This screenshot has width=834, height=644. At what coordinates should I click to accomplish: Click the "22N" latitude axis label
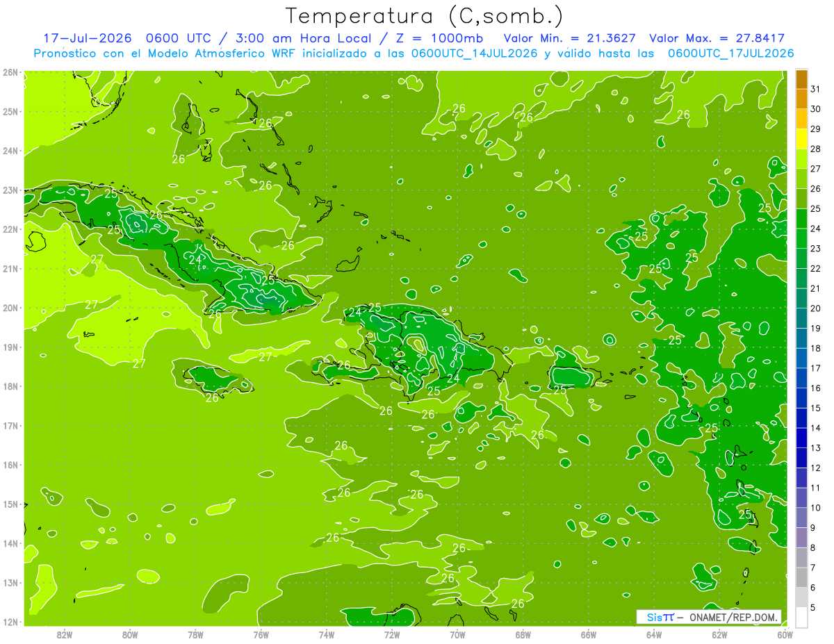pyautogui.click(x=10, y=229)
